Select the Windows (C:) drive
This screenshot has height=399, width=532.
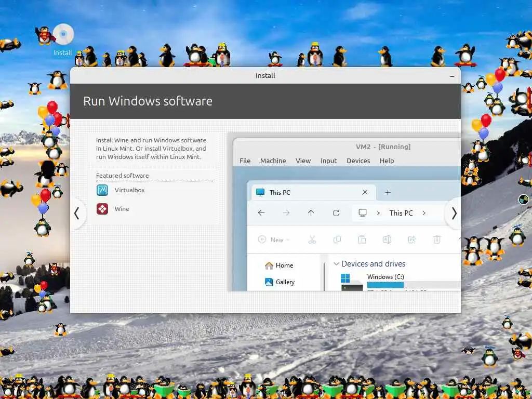401,282
